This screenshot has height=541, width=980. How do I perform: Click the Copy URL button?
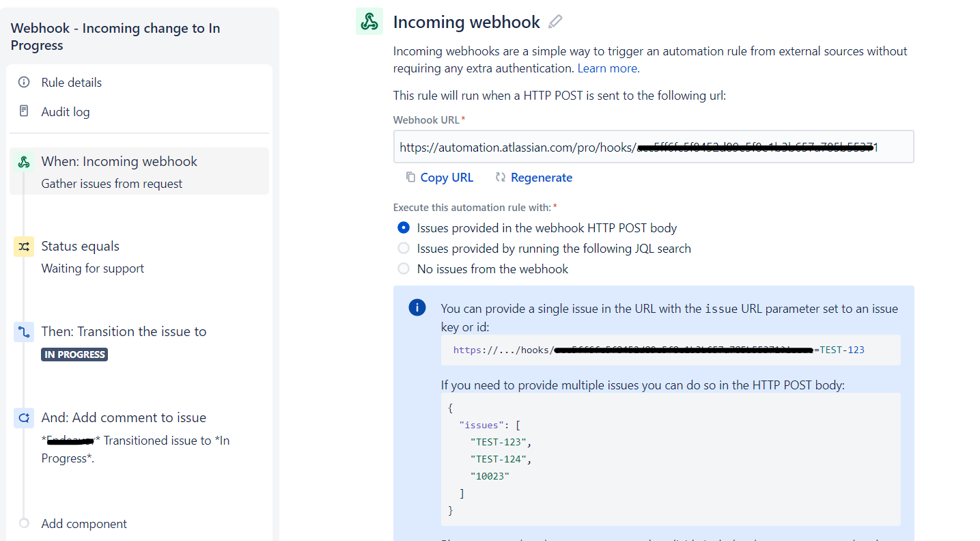[439, 177]
